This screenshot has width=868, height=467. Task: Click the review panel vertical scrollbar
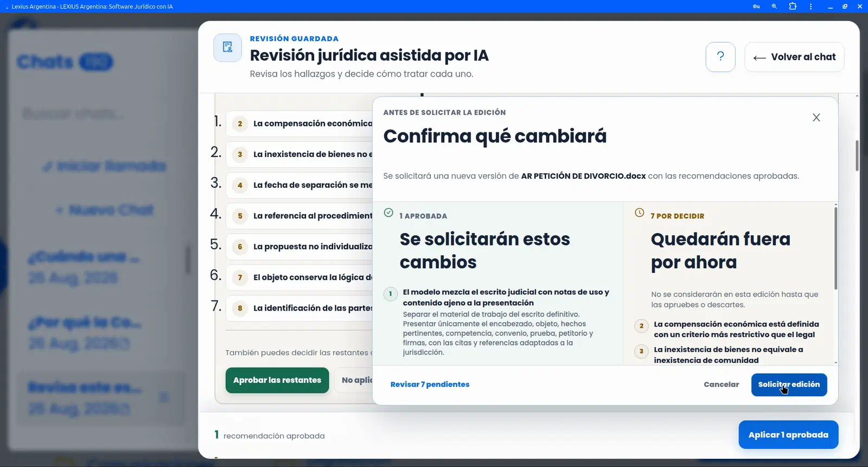pos(857,156)
